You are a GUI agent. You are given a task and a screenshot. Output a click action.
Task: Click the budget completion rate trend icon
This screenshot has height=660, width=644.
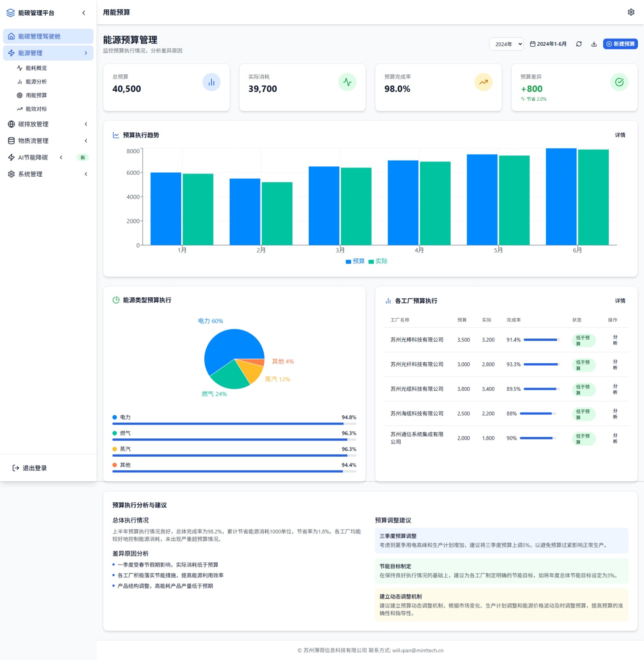click(483, 82)
